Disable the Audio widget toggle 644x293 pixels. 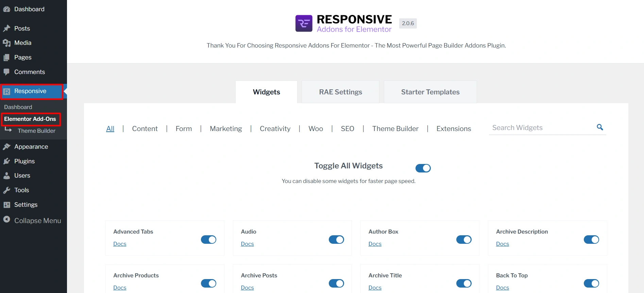click(x=336, y=240)
